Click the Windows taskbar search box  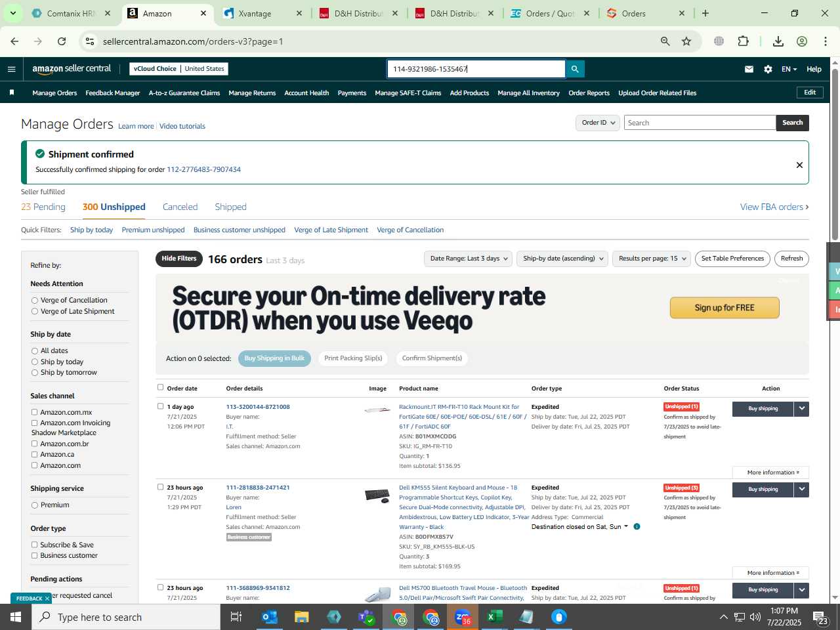[x=126, y=617]
